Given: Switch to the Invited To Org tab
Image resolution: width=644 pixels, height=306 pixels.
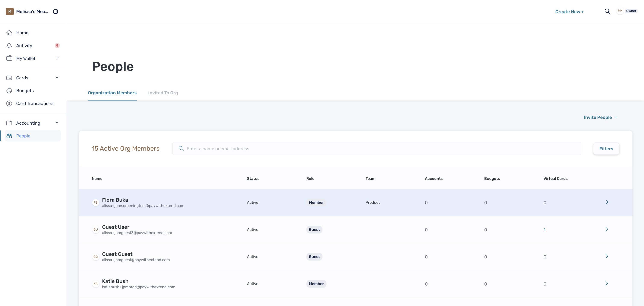Looking at the screenshot, I should pyautogui.click(x=163, y=93).
